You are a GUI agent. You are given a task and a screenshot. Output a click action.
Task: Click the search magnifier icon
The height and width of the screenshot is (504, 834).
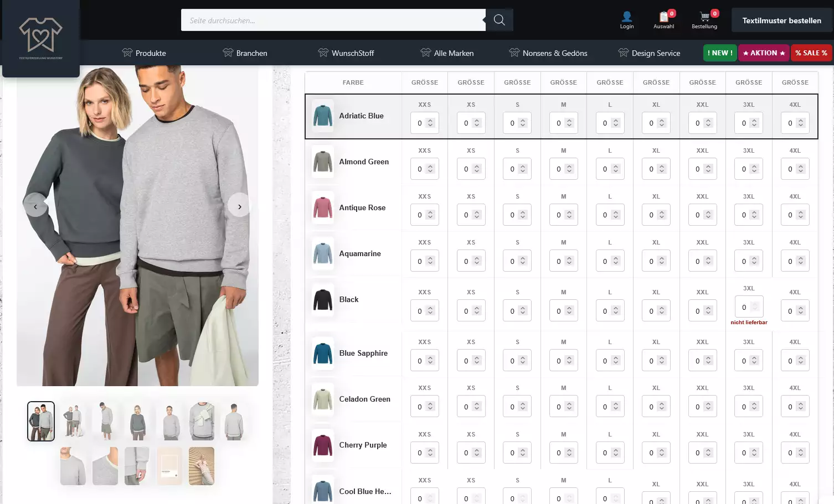(x=499, y=20)
